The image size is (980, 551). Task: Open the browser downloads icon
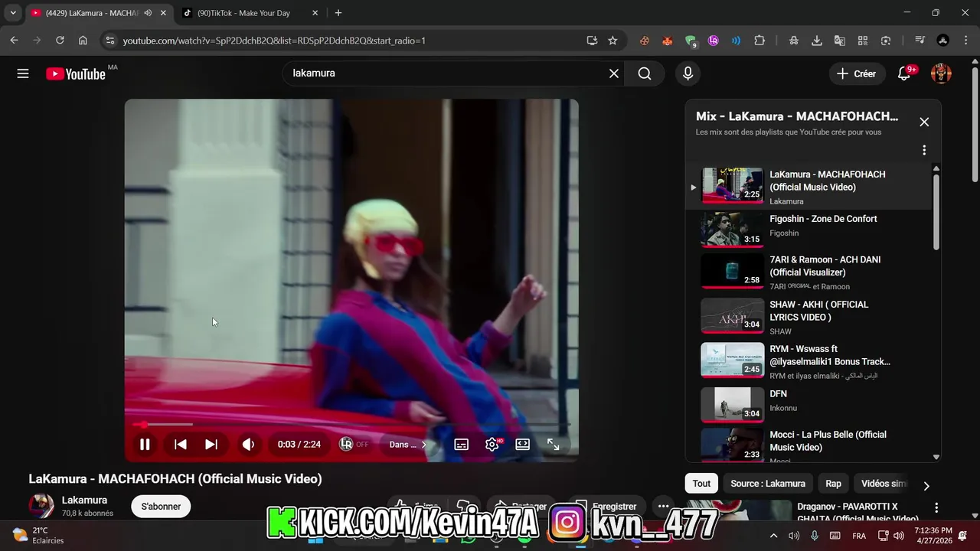[817, 41]
